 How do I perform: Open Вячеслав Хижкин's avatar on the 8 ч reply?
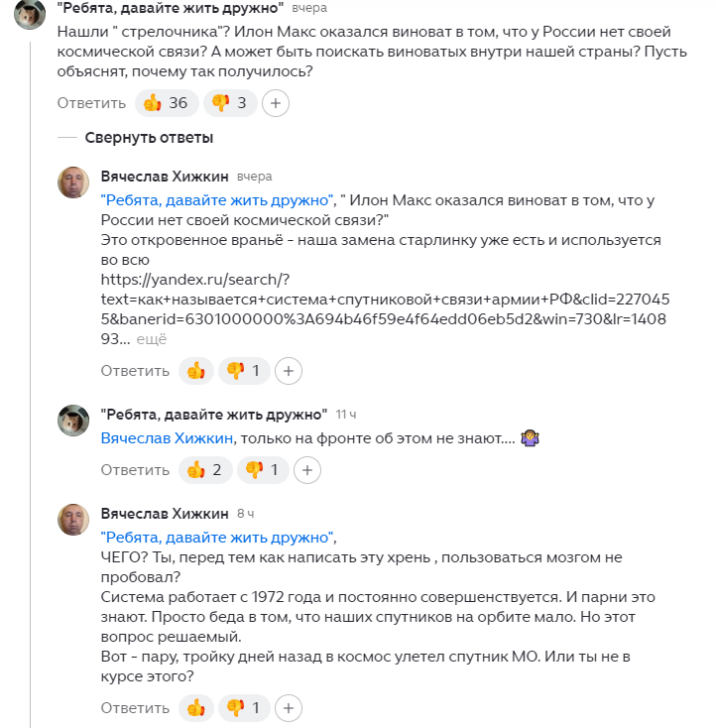click(73, 520)
